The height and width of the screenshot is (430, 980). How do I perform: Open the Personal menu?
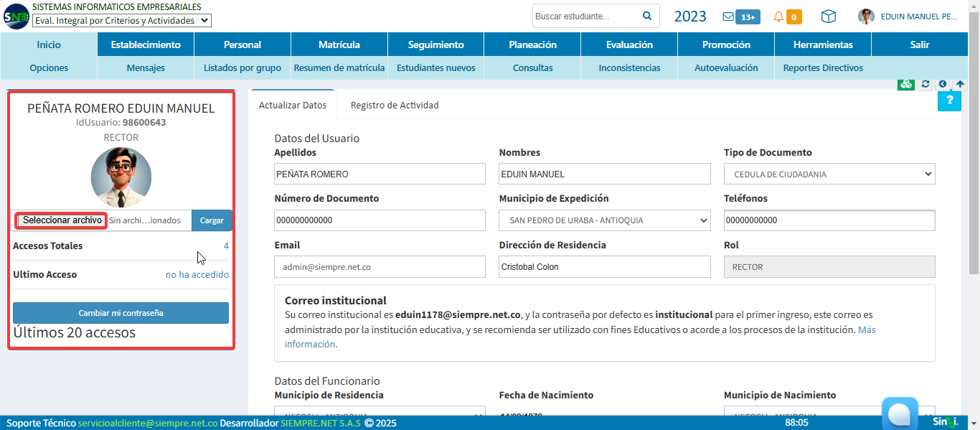pos(242,45)
